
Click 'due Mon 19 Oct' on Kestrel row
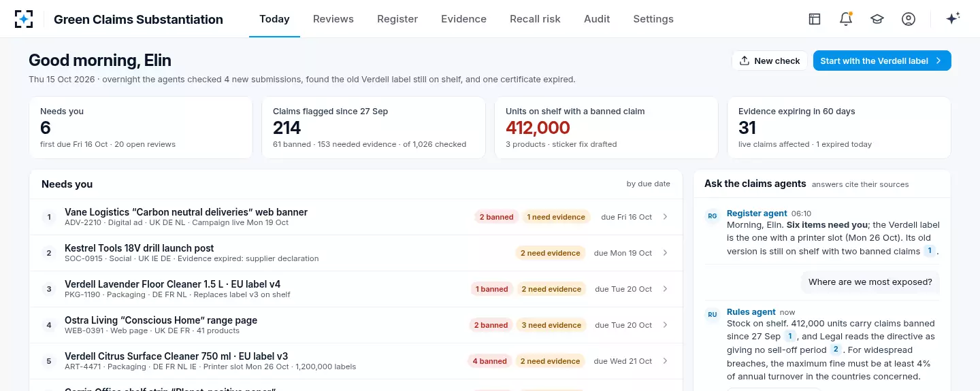click(x=623, y=253)
